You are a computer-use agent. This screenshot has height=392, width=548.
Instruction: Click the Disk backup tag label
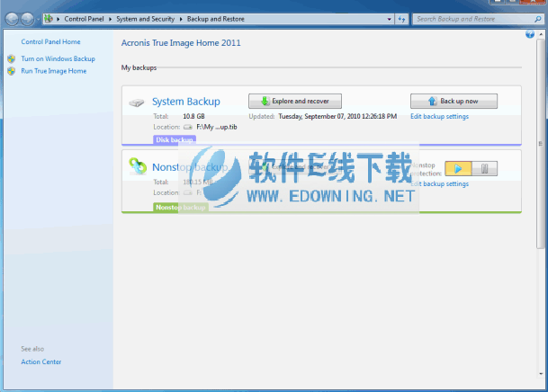pyautogui.click(x=175, y=139)
